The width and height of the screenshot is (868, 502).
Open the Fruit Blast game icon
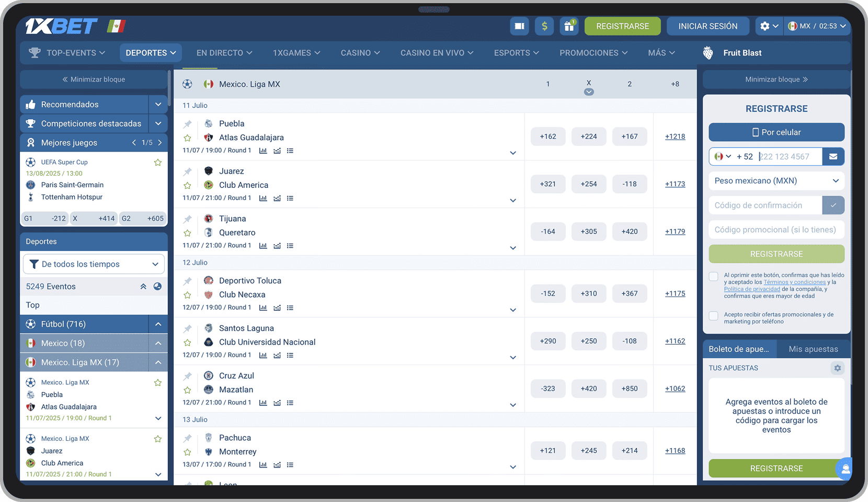click(x=708, y=53)
